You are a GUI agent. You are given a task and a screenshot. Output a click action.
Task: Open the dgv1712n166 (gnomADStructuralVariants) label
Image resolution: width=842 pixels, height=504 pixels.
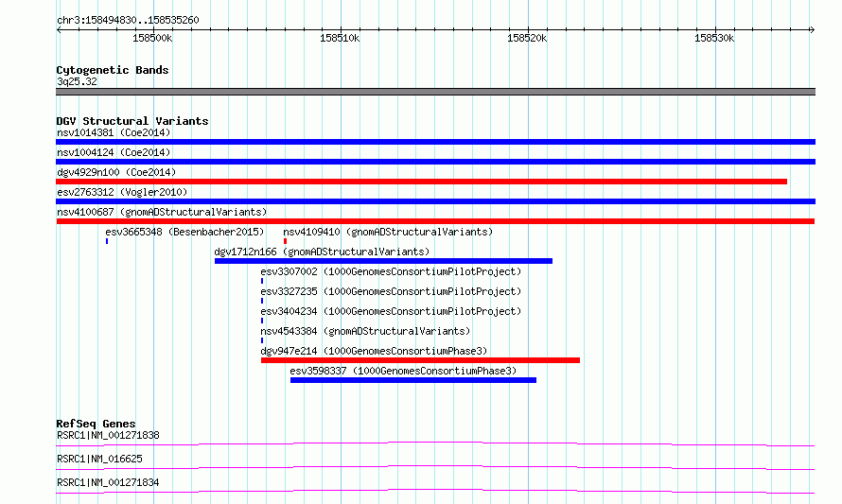(x=323, y=252)
